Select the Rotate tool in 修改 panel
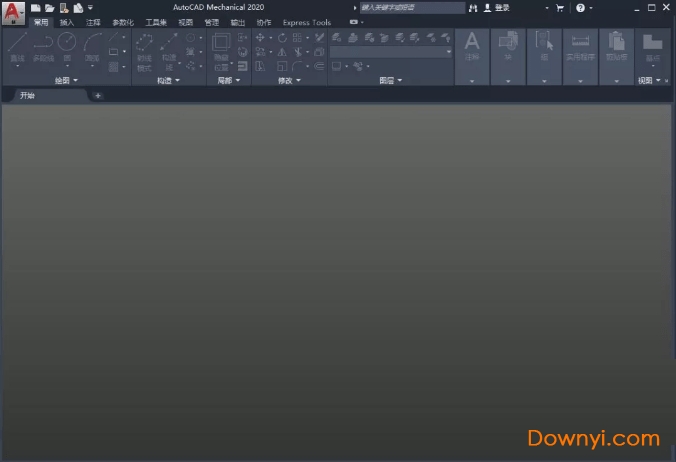This screenshot has width=676, height=462. point(282,38)
